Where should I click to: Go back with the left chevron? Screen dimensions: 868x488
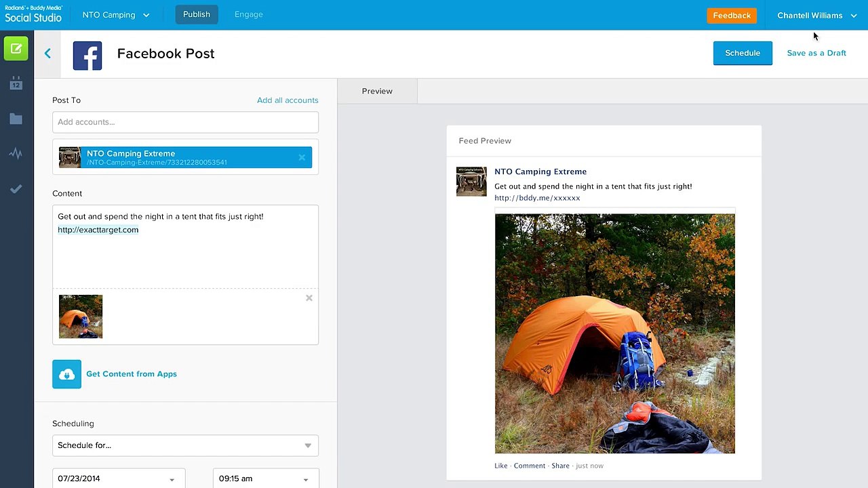tap(47, 54)
